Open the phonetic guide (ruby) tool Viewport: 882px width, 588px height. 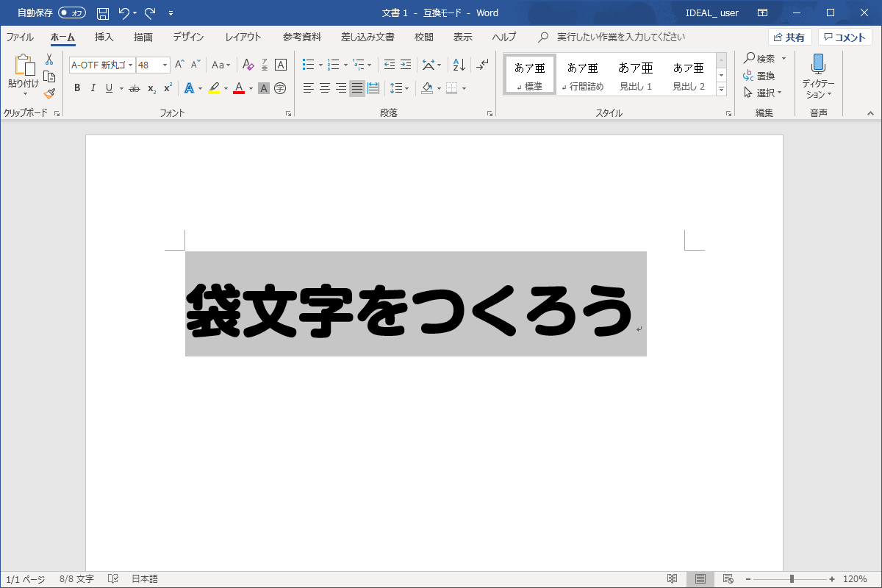click(x=264, y=65)
